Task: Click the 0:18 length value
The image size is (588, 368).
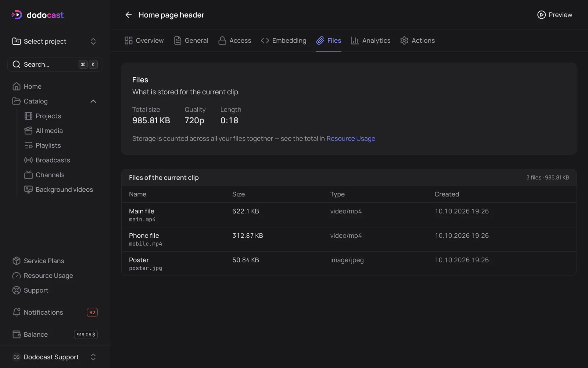Action: coord(229,120)
